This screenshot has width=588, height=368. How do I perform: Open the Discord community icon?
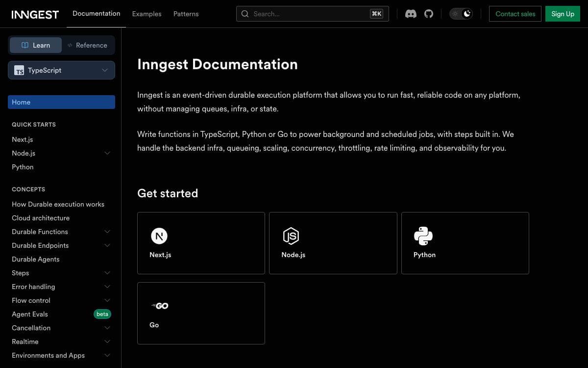pyautogui.click(x=411, y=14)
